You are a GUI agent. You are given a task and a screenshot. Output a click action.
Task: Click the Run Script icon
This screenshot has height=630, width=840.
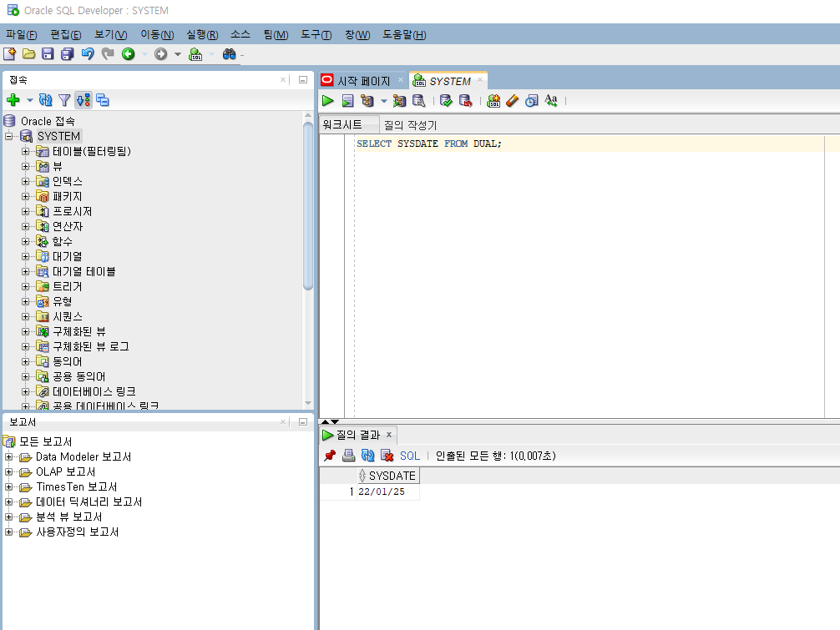click(x=347, y=101)
